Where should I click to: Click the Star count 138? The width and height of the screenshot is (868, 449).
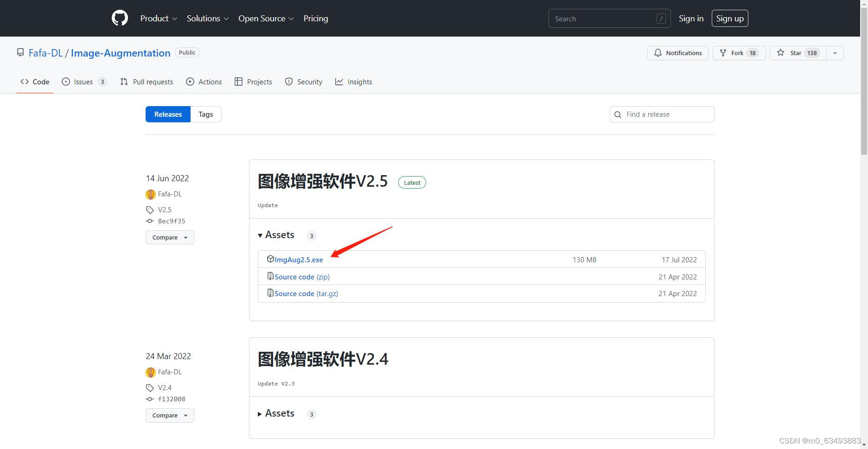click(x=812, y=53)
